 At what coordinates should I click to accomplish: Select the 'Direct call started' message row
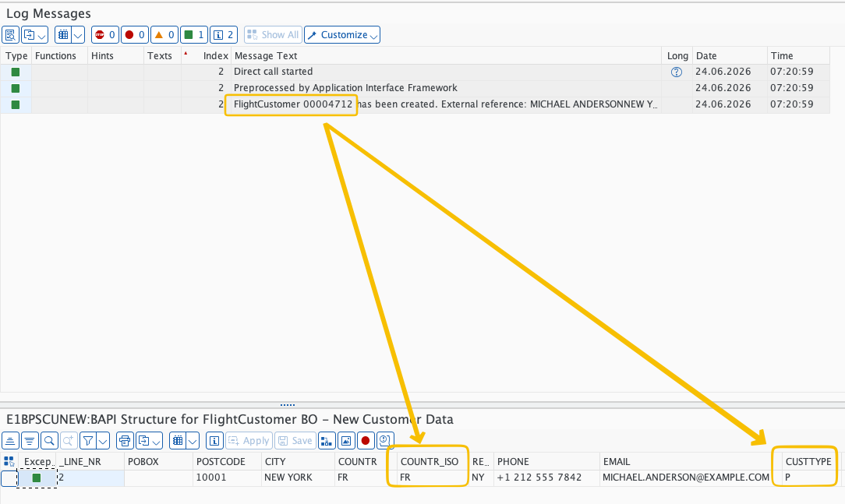(x=415, y=72)
